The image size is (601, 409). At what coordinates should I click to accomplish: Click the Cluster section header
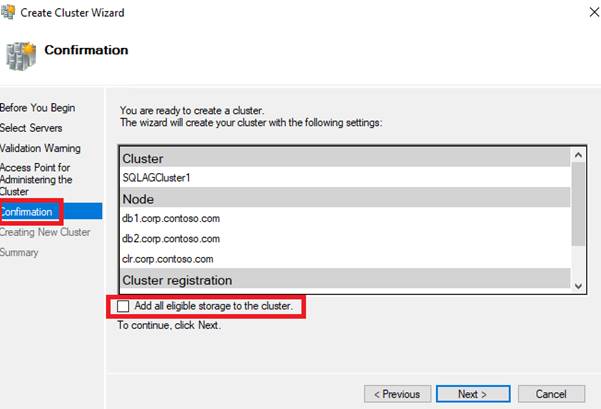[345, 158]
